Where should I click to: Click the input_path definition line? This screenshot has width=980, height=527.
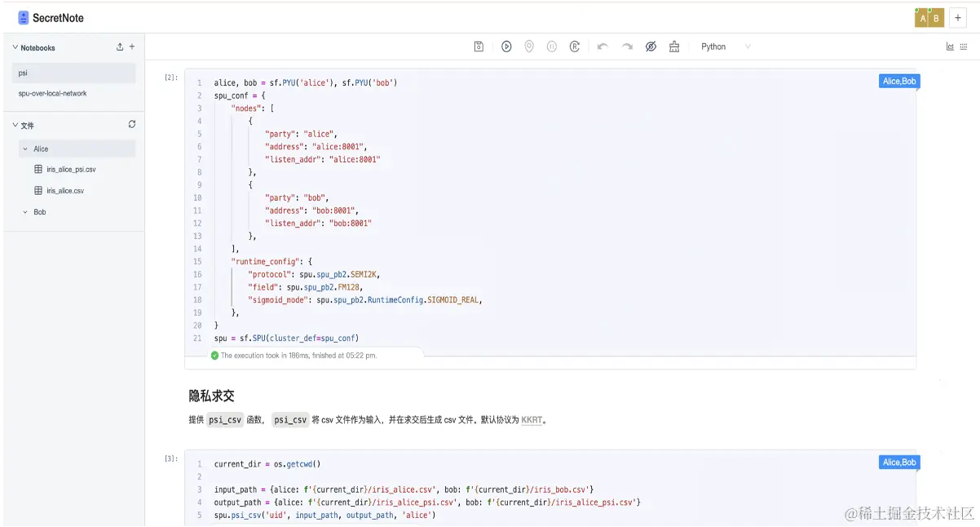point(404,489)
